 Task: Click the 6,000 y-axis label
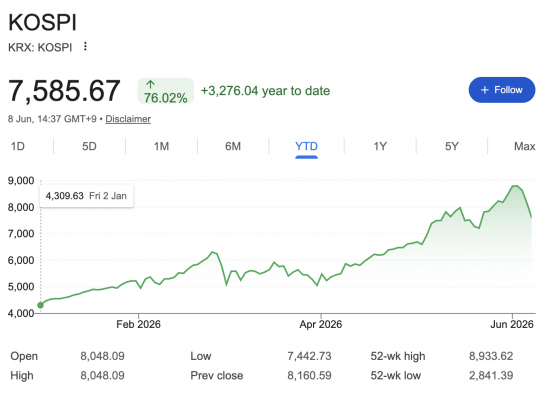click(21, 260)
